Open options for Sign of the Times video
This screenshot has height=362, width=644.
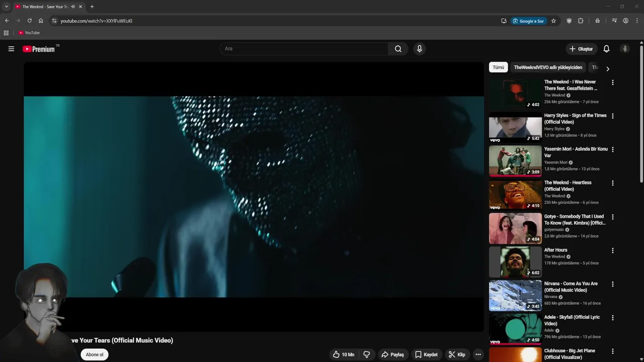pos(612,116)
